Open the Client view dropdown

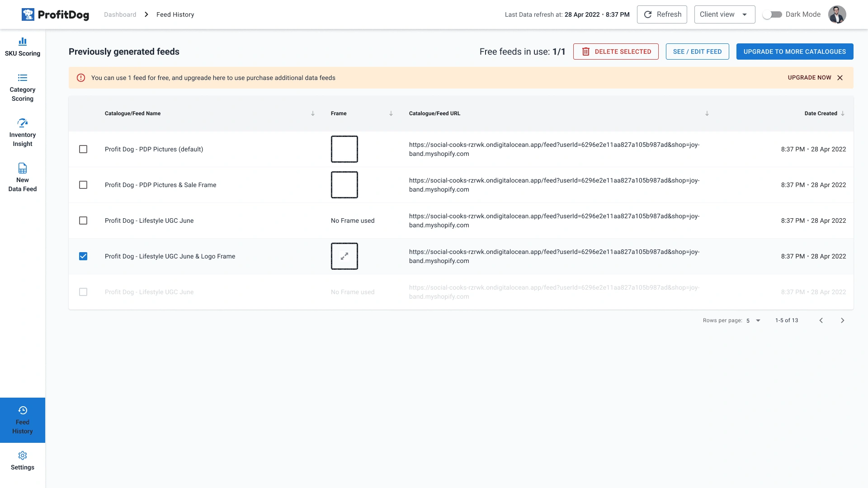click(724, 14)
